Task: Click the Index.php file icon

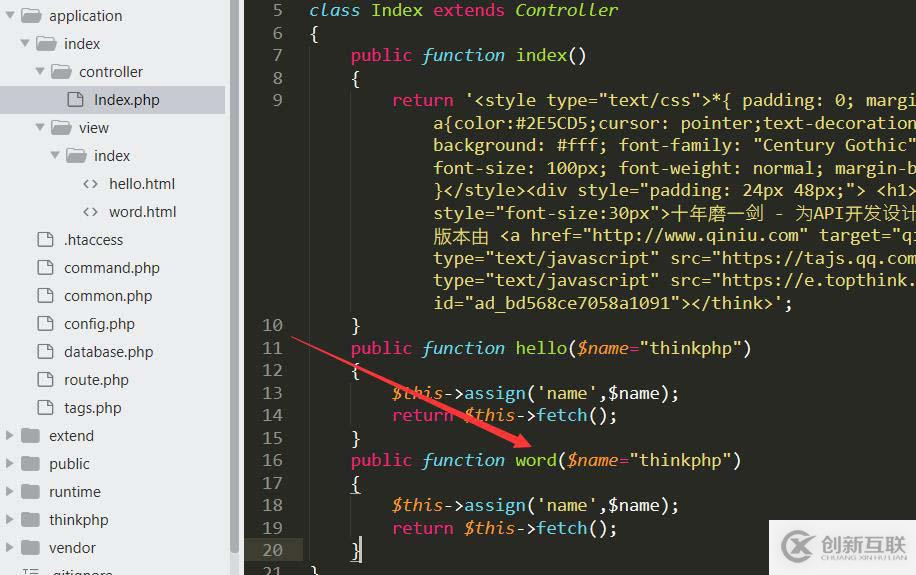Action: [x=75, y=99]
